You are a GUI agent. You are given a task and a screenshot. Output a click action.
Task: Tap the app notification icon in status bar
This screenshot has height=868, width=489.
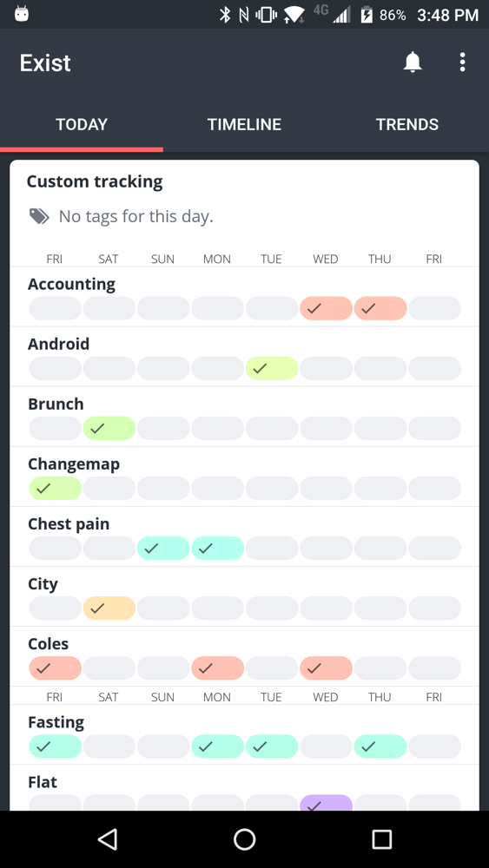(22, 14)
